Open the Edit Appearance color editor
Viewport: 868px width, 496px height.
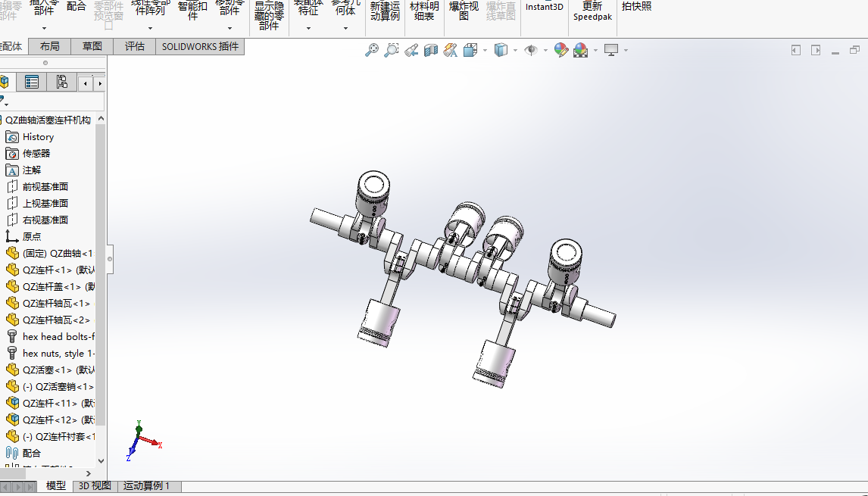pyautogui.click(x=562, y=50)
